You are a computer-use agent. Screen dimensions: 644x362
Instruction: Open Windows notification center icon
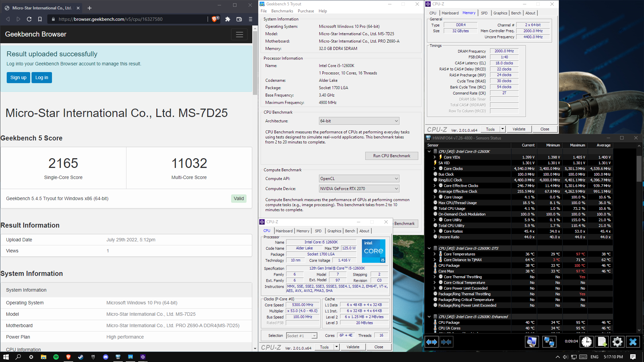click(633, 357)
